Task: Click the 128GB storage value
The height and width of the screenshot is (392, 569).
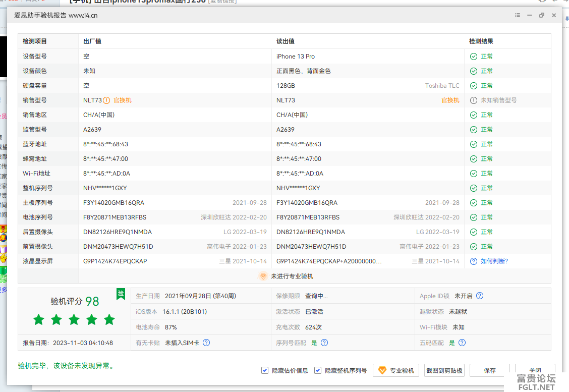Action: click(x=286, y=86)
